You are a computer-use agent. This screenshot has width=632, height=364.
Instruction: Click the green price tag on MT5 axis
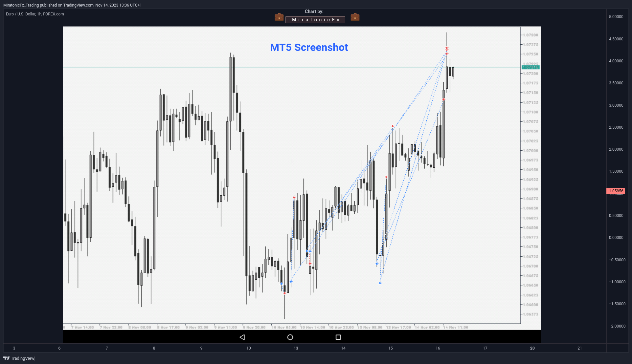tap(530, 67)
